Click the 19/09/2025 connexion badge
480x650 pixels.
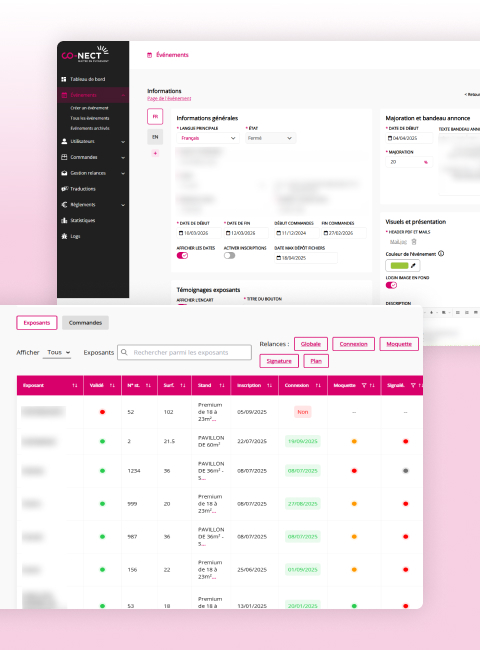click(303, 441)
